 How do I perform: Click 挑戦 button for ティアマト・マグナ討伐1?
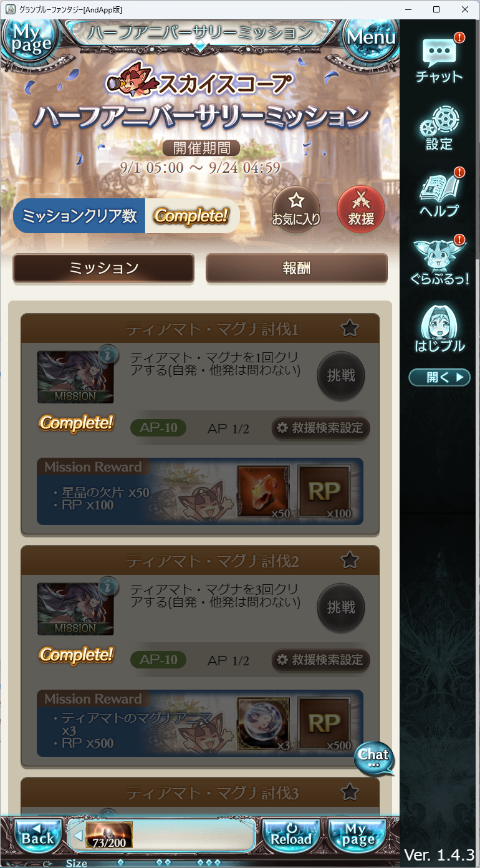click(x=341, y=375)
